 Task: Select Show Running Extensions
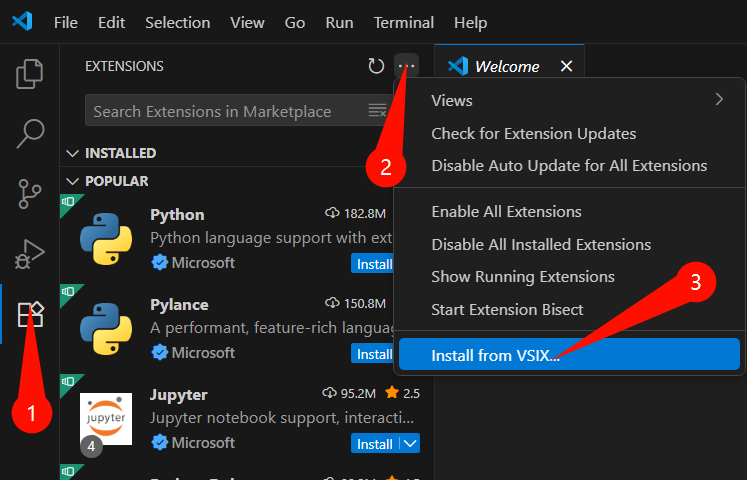(x=569, y=277)
